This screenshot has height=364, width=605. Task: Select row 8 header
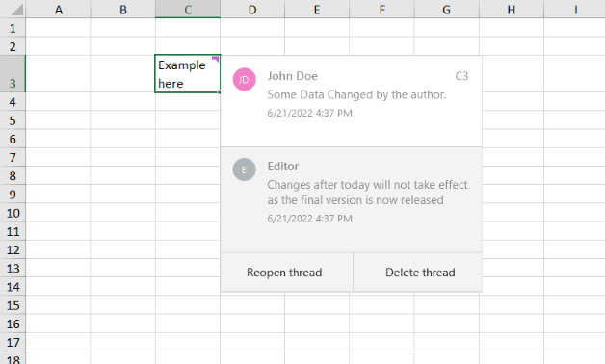coord(13,176)
